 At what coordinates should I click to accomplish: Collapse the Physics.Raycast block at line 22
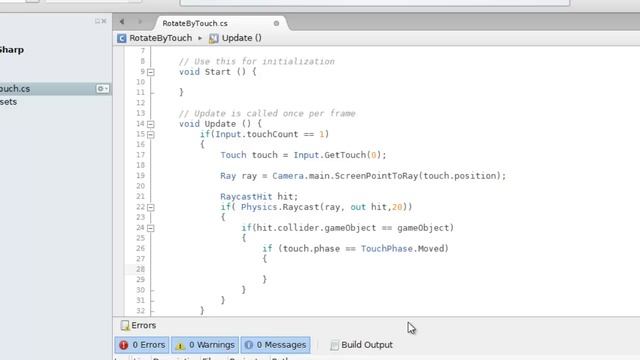[151, 207]
